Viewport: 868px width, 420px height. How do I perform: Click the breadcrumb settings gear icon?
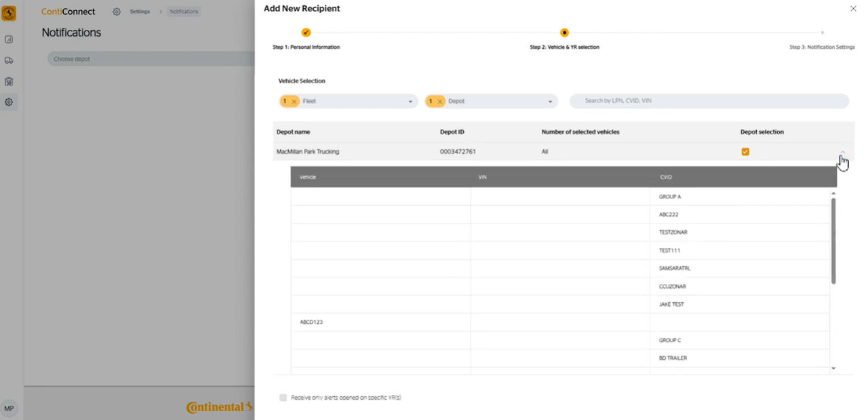click(x=117, y=12)
